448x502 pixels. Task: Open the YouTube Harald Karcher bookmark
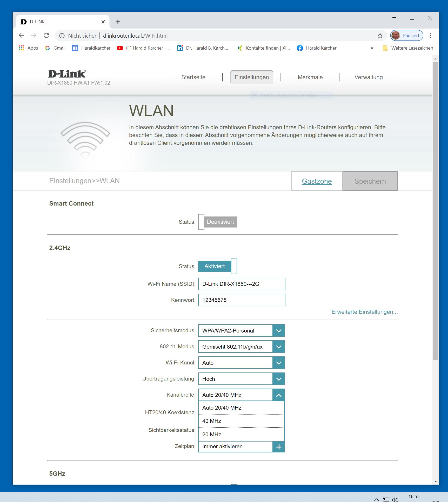coord(143,48)
